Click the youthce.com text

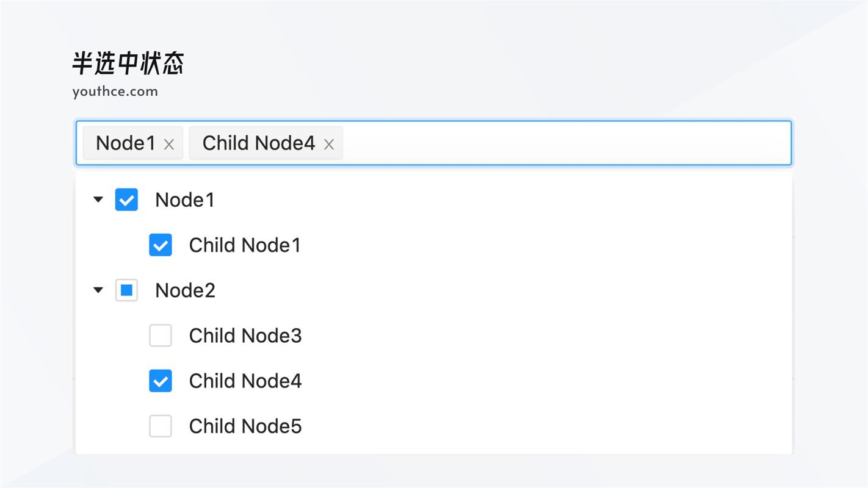(115, 91)
